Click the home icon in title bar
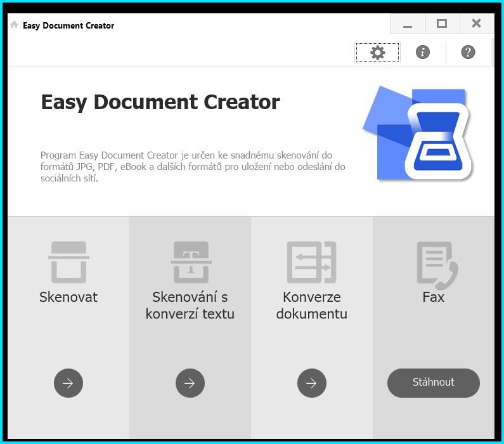This screenshot has height=444, width=504. (14, 25)
